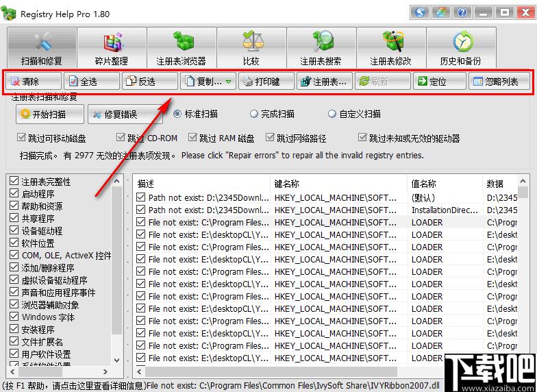
Task: Uncheck the (默认) value result row
Action: point(140,197)
